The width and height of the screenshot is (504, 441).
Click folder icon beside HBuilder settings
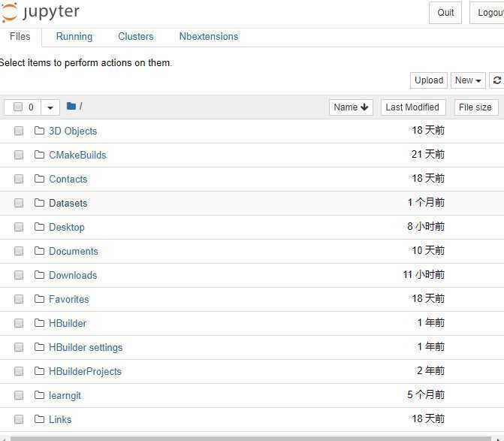click(x=39, y=347)
